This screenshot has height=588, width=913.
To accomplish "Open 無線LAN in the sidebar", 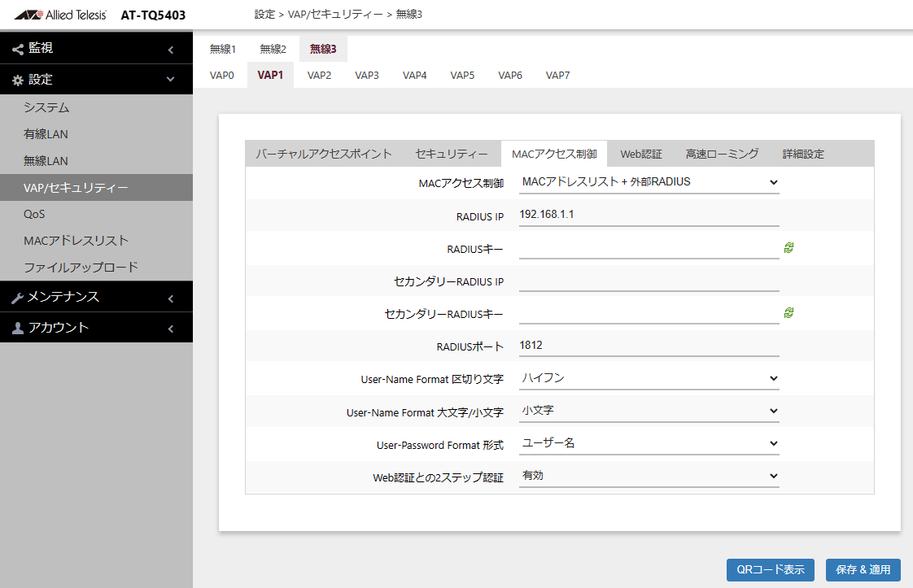I will pos(96,161).
